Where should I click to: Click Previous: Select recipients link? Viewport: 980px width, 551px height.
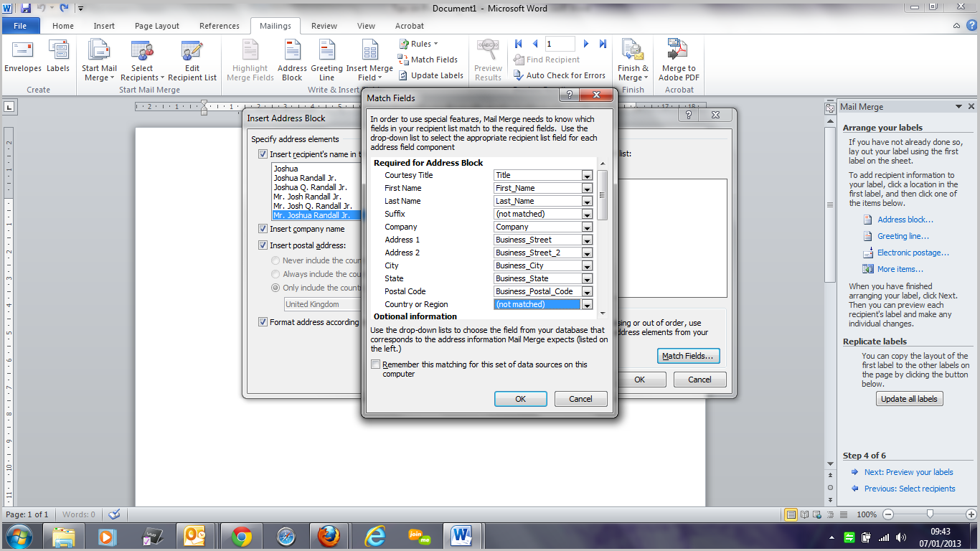pos(910,489)
